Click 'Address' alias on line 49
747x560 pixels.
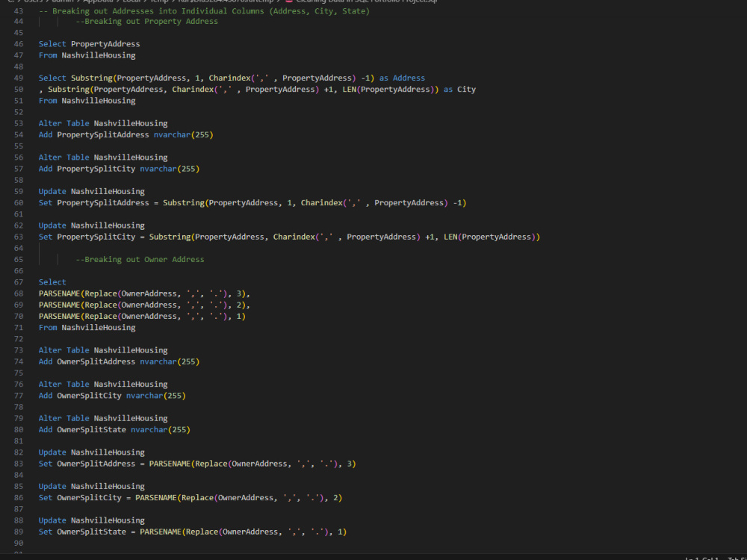(409, 78)
